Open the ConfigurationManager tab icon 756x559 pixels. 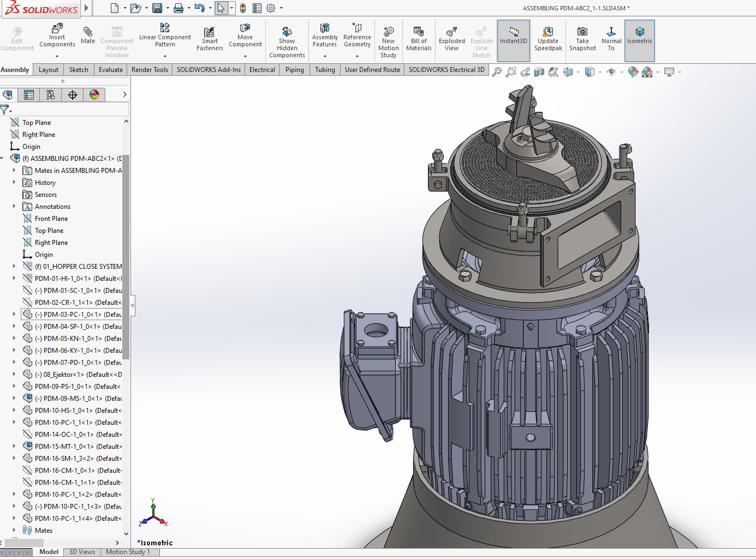51,95
